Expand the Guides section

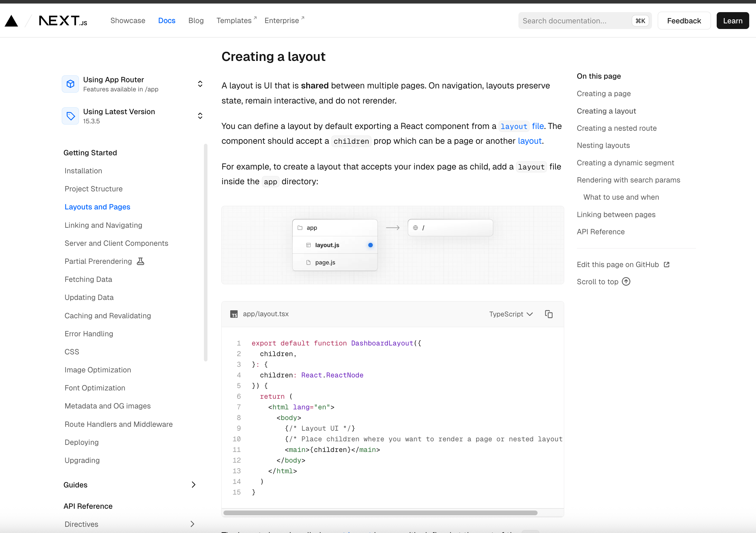pos(130,485)
